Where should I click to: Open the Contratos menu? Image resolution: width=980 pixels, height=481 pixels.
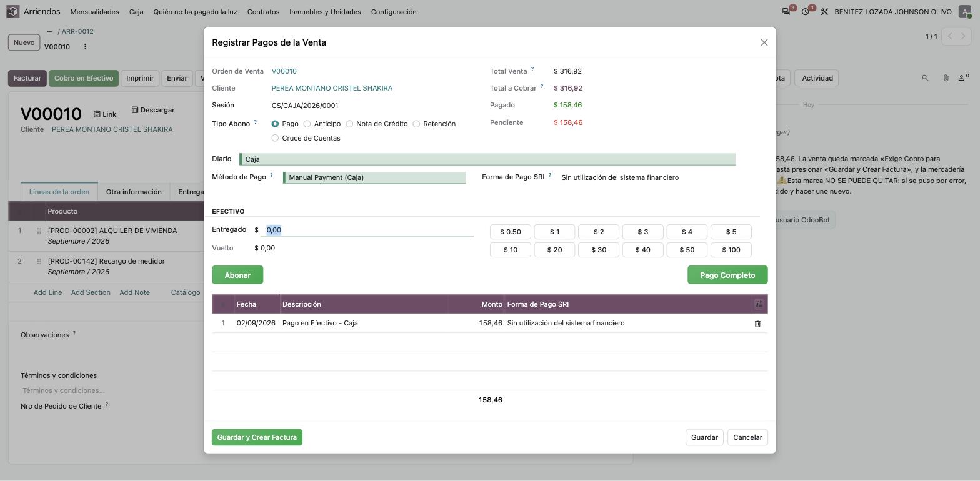263,12
